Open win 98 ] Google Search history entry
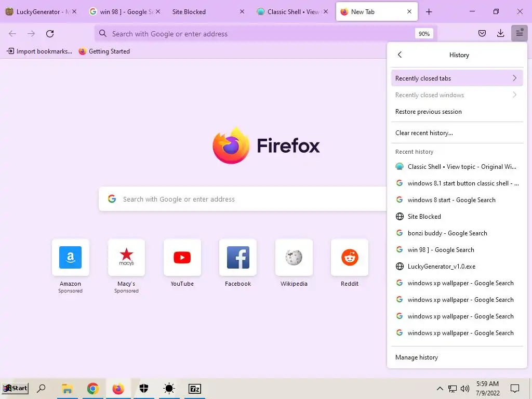532x399 pixels. pyautogui.click(x=457, y=250)
